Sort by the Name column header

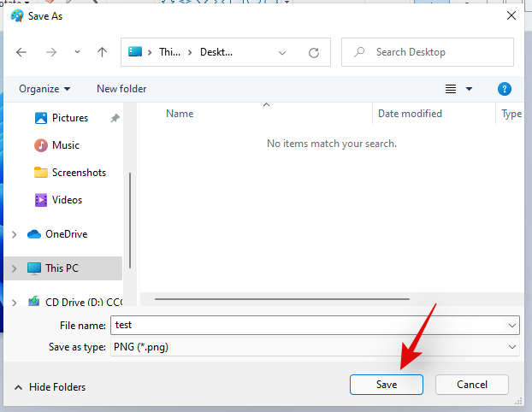click(180, 114)
